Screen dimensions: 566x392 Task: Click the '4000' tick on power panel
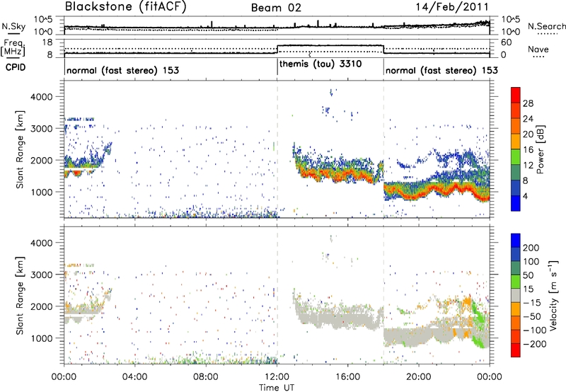tap(41, 97)
